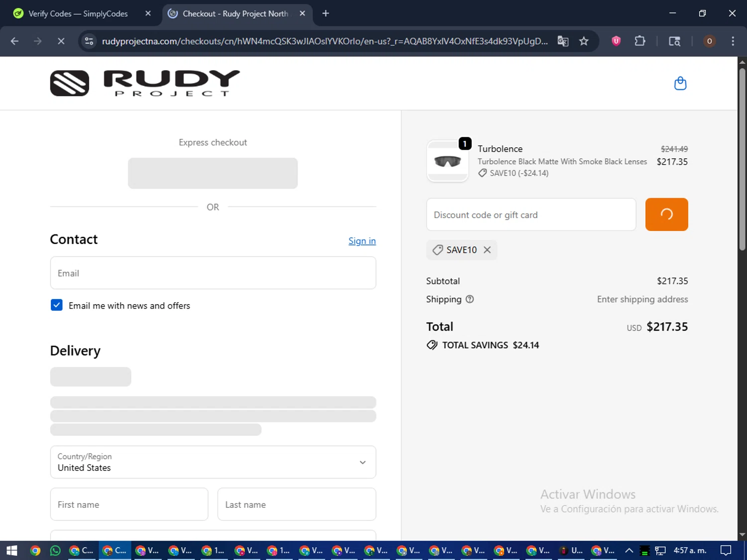747x560 pixels.
Task: Open the browser profile avatar
Action: click(x=709, y=41)
